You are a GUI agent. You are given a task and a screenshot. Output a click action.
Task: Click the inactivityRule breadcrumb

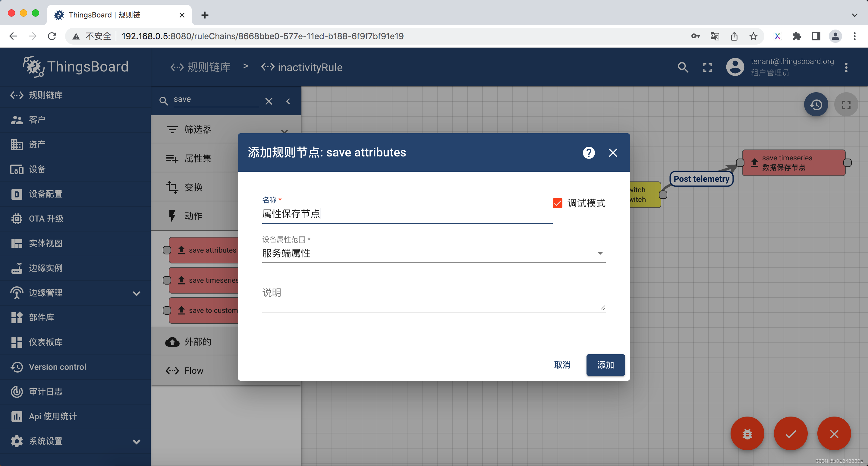(302, 67)
